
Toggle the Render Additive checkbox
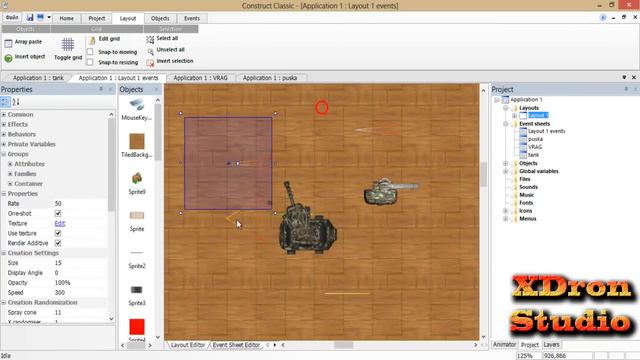(58, 243)
